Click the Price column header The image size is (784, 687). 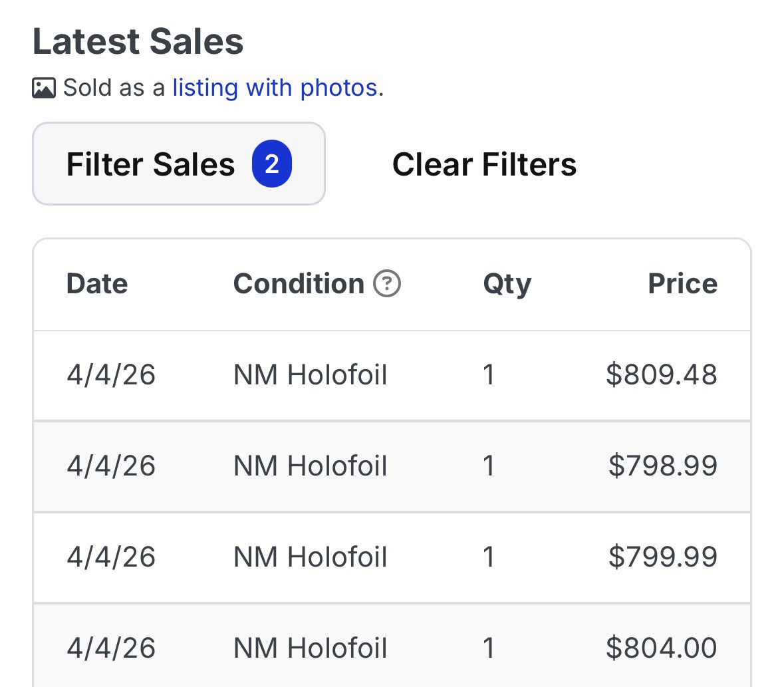(x=682, y=284)
